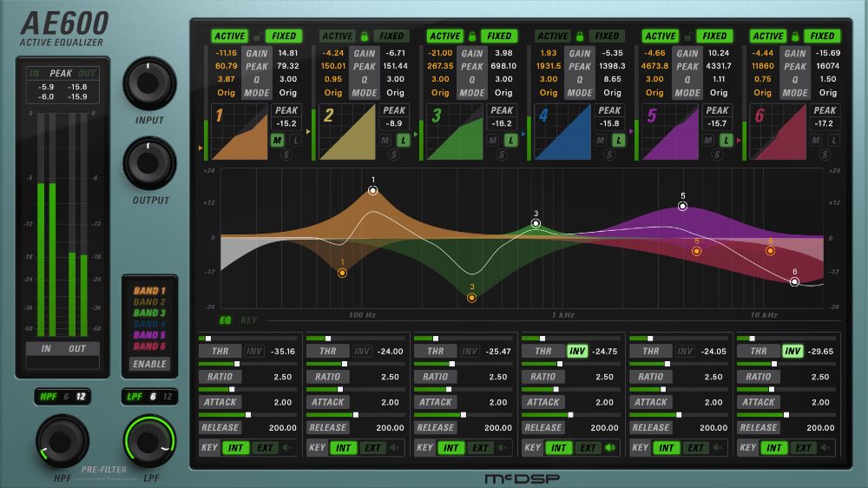The height and width of the screenshot is (488, 868).
Task: Click the key listen speaker icon on band 4
Action: coord(610,448)
